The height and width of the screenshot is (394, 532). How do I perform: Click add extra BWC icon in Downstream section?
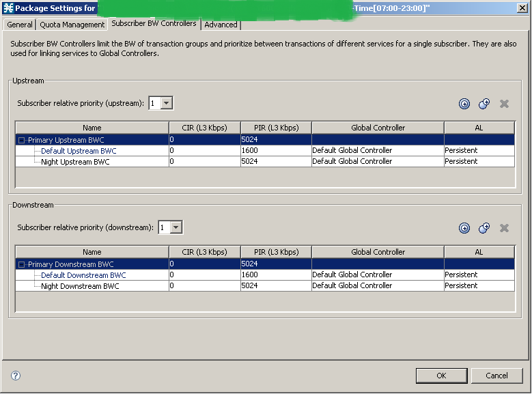click(x=484, y=228)
